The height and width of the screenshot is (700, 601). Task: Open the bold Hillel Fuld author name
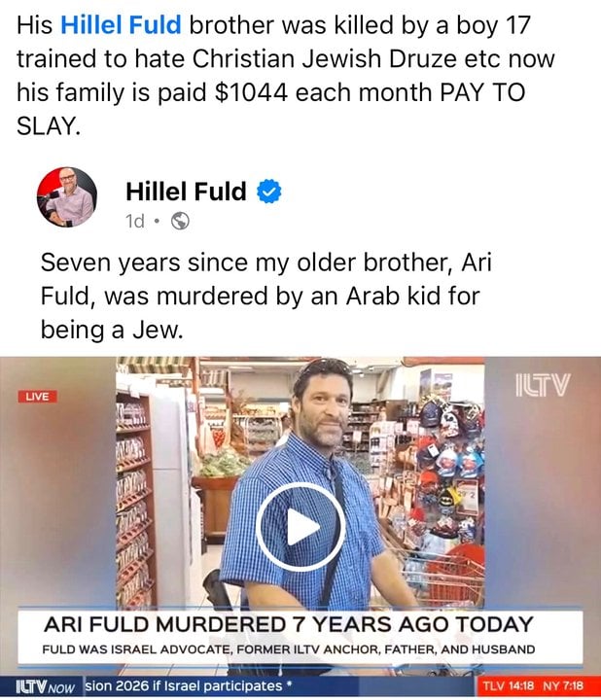coord(186,192)
